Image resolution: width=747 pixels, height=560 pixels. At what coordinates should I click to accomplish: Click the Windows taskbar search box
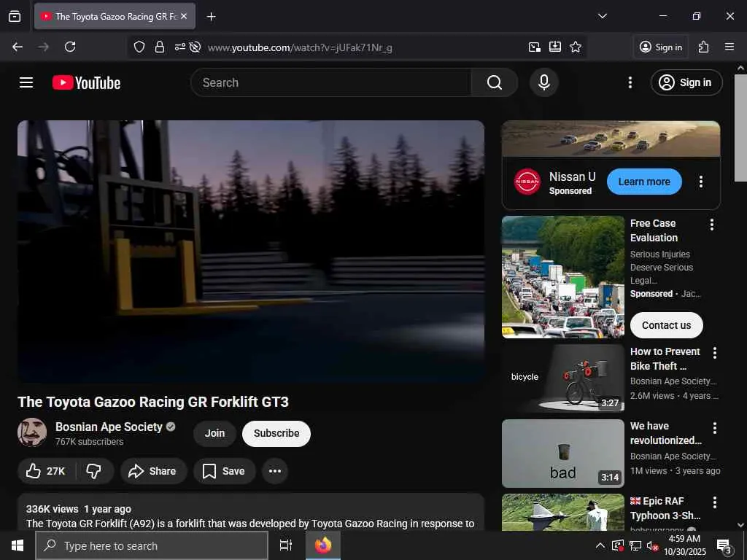pos(152,545)
